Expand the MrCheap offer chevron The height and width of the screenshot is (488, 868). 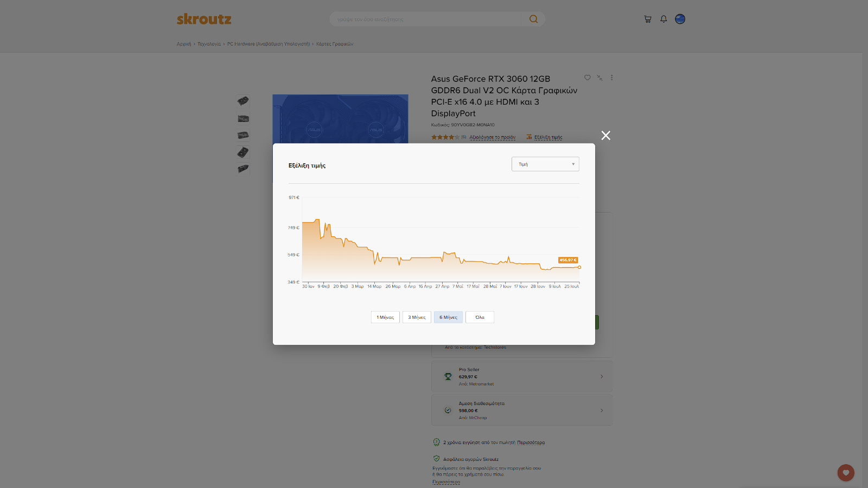click(x=602, y=410)
